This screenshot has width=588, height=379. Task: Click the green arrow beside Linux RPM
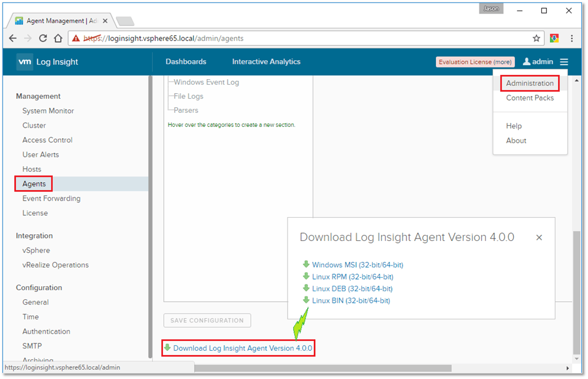(x=306, y=276)
